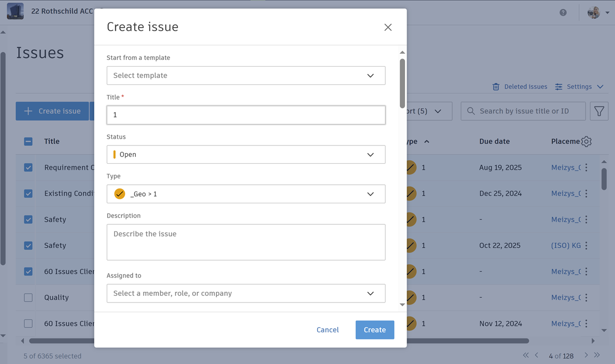Open the Settings menu

tap(579, 87)
